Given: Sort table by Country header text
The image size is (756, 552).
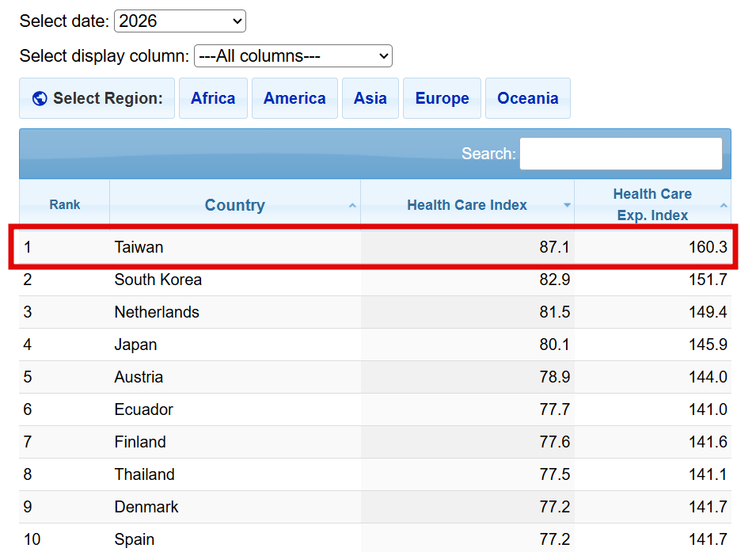Looking at the screenshot, I should point(234,206).
